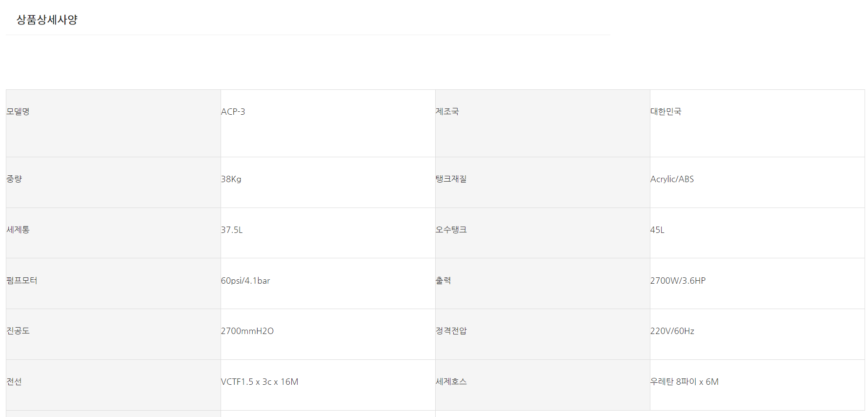Select the 2700W/3.6HP output value
The image size is (868, 417).
pyautogui.click(x=678, y=280)
